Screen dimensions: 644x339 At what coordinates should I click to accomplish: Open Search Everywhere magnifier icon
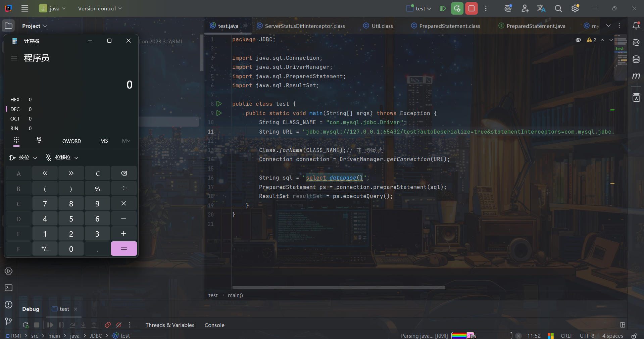click(x=558, y=8)
